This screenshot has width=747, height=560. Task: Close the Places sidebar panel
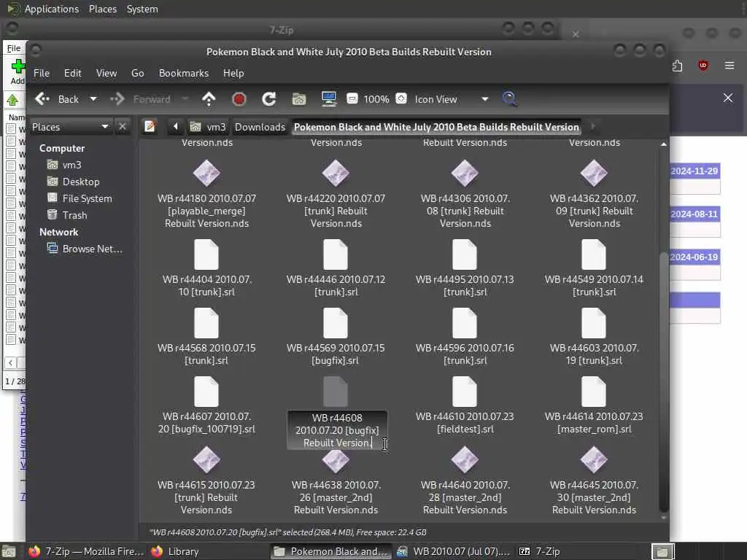tap(123, 127)
